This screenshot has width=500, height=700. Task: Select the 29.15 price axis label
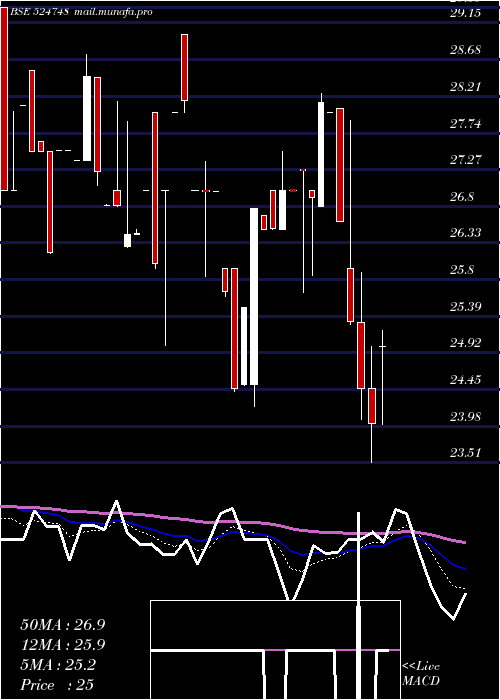click(465, 12)
